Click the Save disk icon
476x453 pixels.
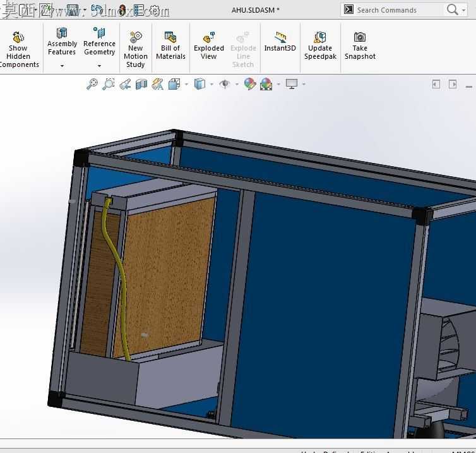click(x=72, y=10)
